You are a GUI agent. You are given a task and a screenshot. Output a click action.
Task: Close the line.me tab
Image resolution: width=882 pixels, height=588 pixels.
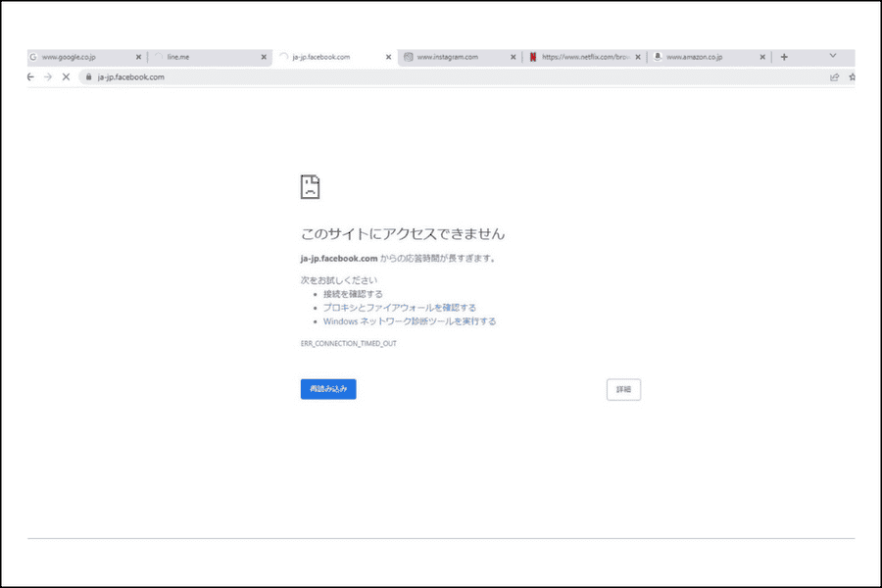[264, 57]
